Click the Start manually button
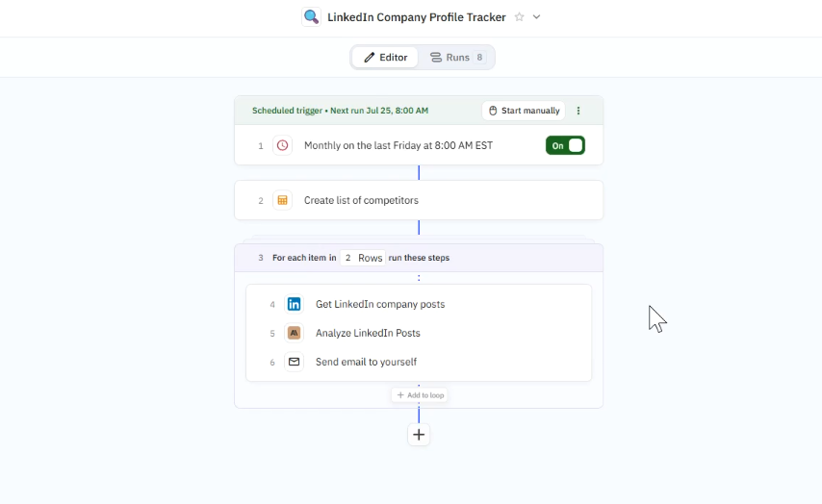The height and width of the screenshot is (504, 822). tap(524, 111)
